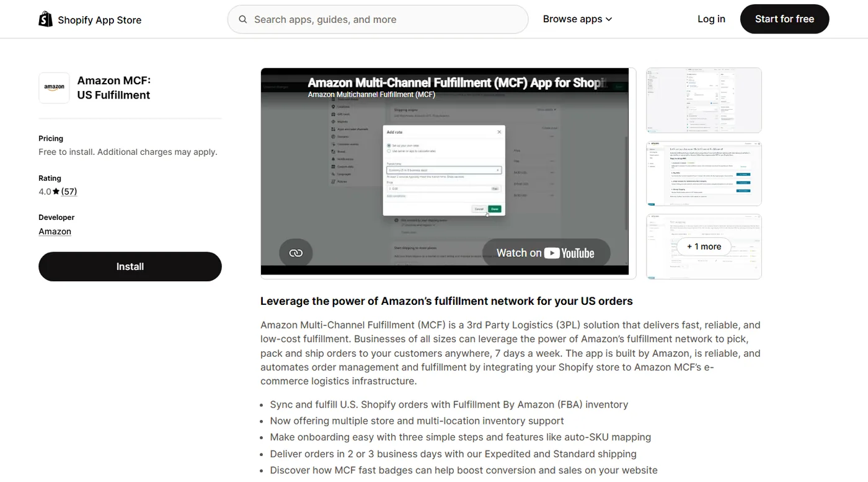Show more screenshots via +1 more

[x=704, y=247]
